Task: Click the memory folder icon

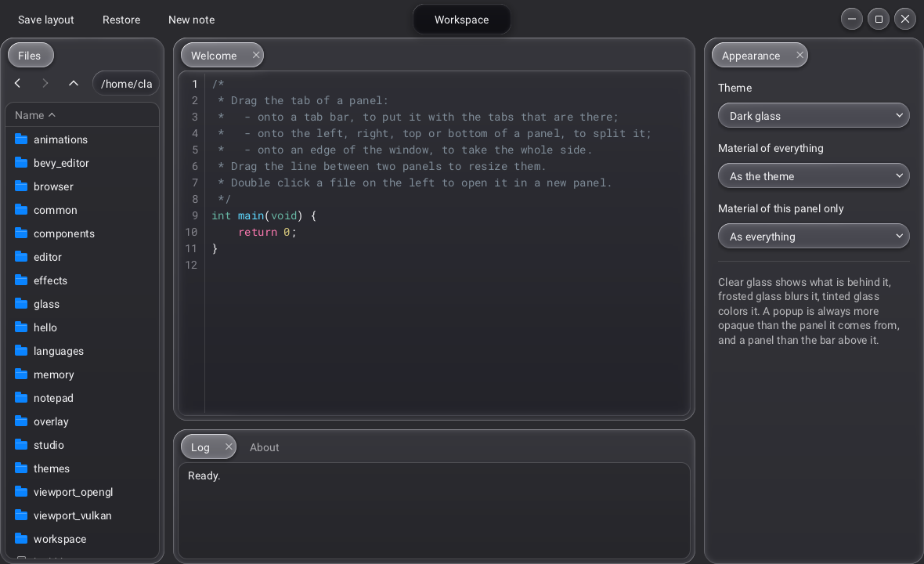Action: [x=21, y=374]
